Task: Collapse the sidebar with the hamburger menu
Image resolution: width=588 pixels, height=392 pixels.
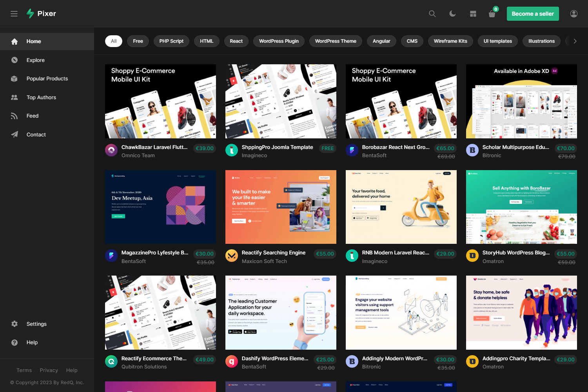Action: click(x=14, y=13)
